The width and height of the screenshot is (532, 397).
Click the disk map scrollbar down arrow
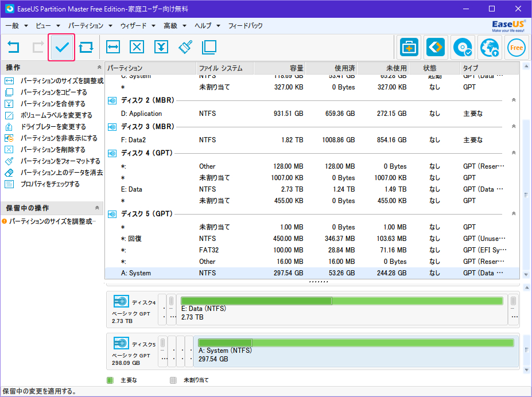click(526, 369)
